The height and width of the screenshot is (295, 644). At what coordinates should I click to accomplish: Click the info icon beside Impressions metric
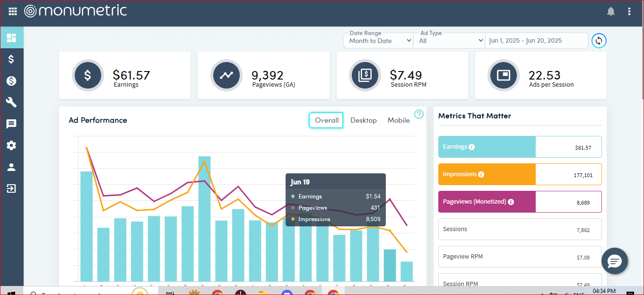481,175
